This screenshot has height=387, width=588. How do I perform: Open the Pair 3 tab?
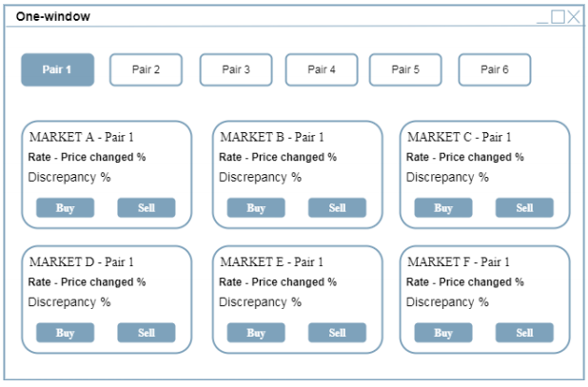coord(235,69)
